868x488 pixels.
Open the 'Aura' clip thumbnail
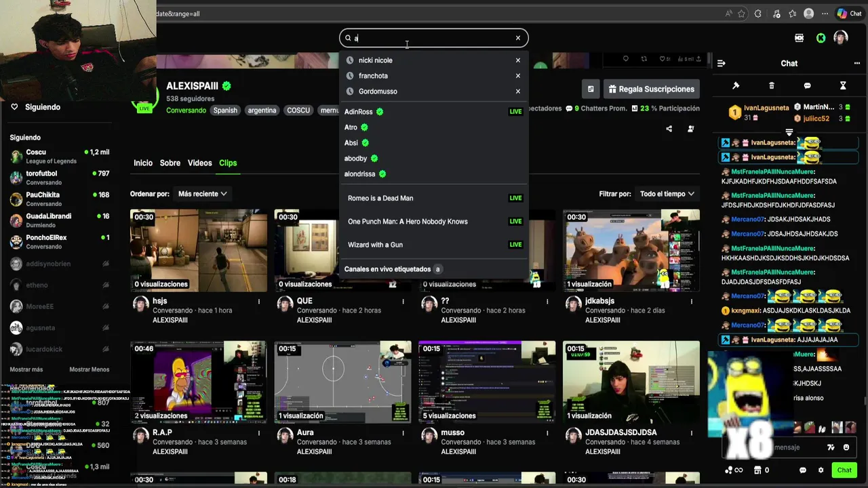click(x=342, y=382)
